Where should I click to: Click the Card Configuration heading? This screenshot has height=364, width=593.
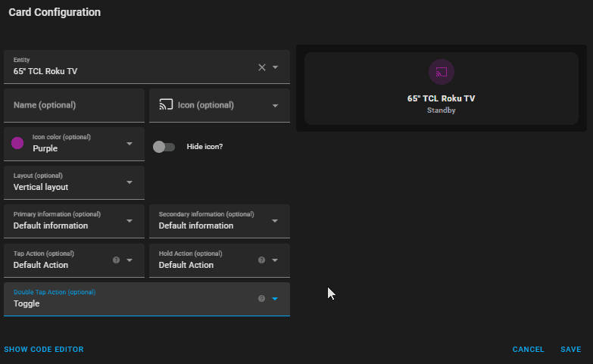coord(55,12)
